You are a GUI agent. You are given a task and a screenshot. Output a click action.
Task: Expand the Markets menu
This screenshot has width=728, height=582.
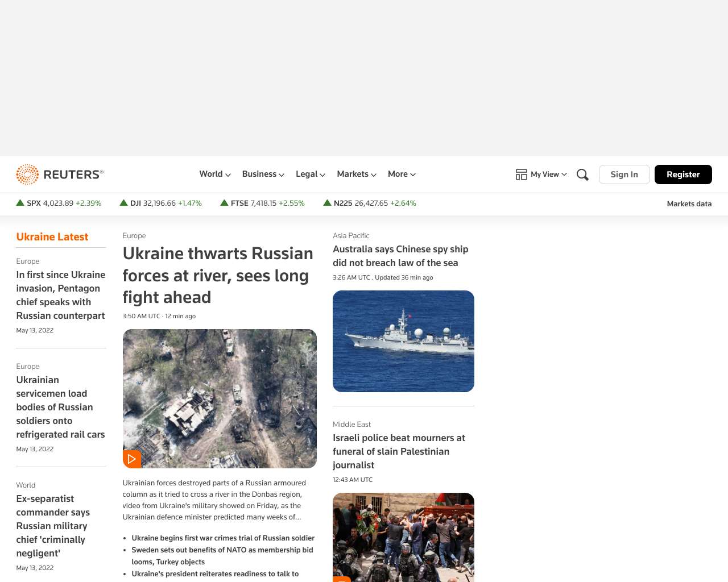[357, 174]
